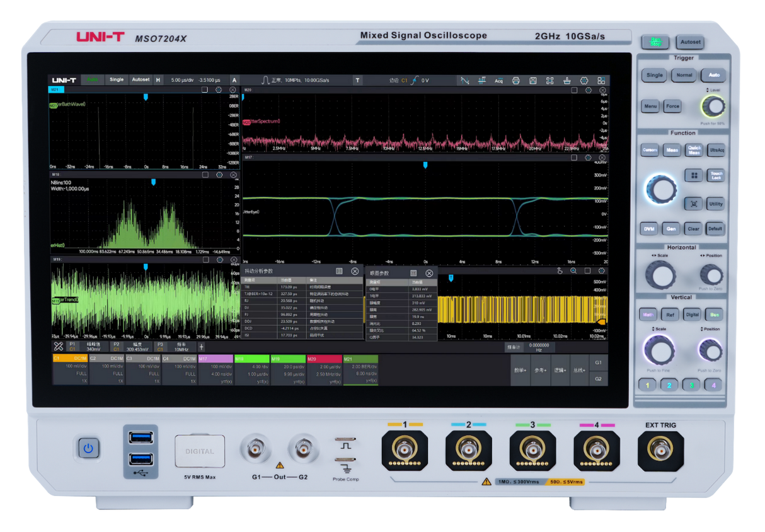Click the FFT histogram icon in the toolbar

tap(482, 80)
